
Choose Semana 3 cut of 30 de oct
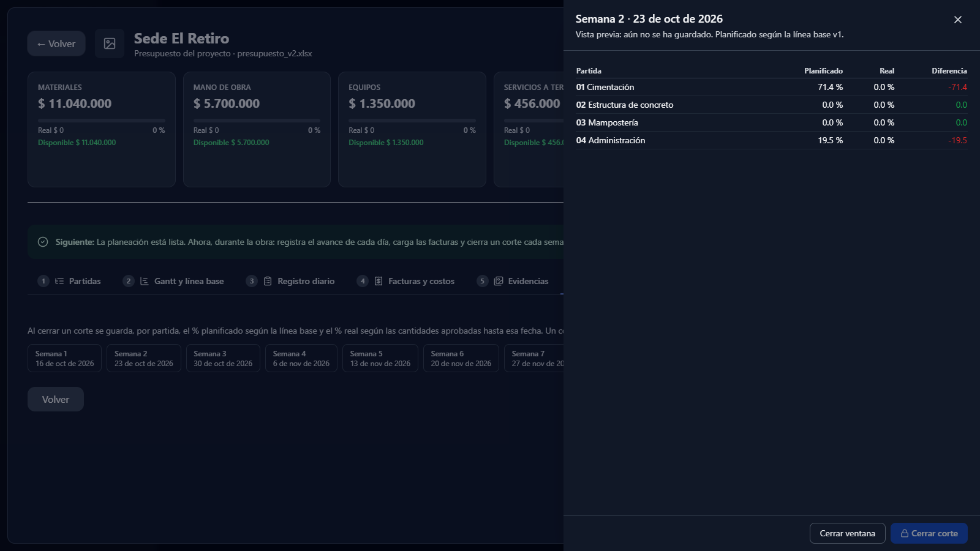click(x=223, y=358)
